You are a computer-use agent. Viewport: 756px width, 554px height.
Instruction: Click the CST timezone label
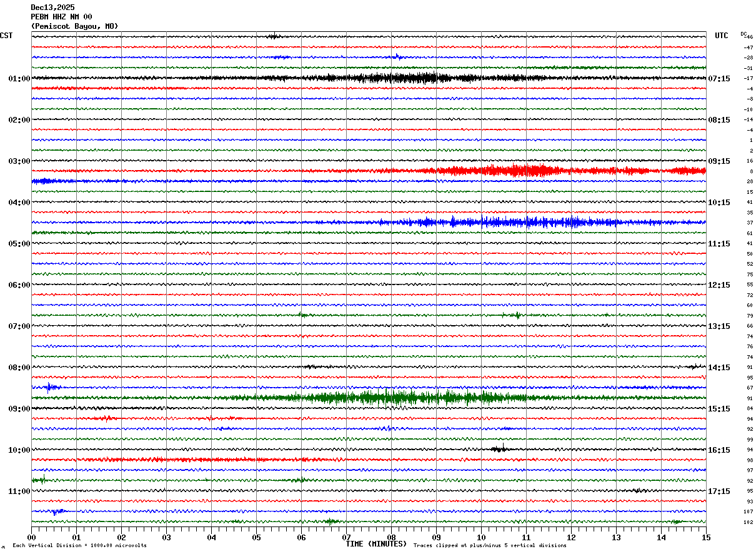(6, 36)
